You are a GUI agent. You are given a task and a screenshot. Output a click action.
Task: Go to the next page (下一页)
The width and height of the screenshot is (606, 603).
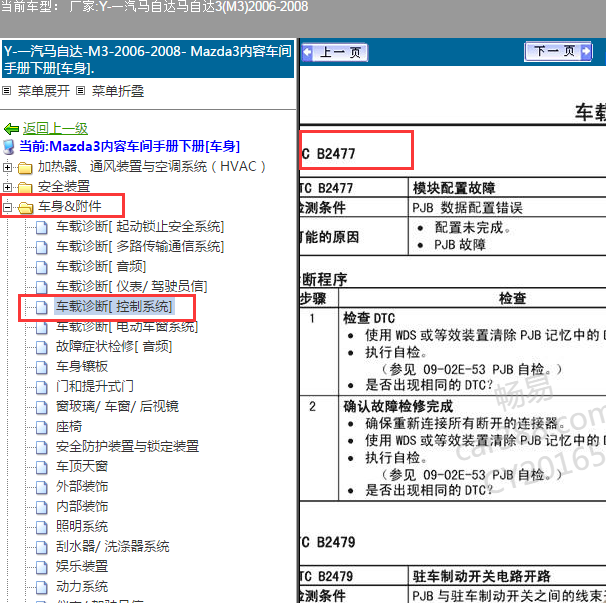click(558, 51)
